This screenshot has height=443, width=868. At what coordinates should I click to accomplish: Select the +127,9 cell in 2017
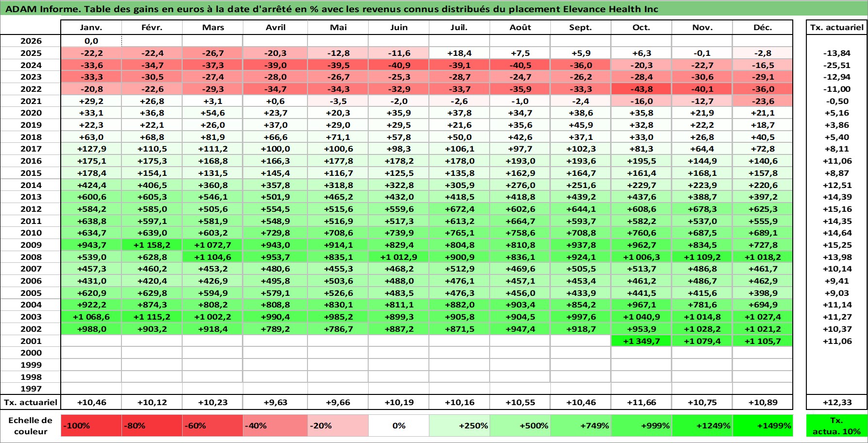91,149
